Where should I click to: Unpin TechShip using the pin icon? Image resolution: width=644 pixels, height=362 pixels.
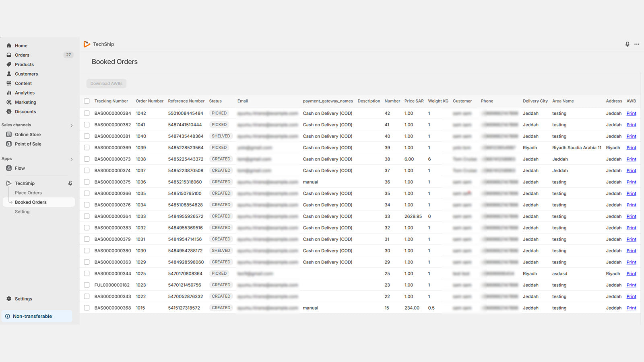(70, 183)
